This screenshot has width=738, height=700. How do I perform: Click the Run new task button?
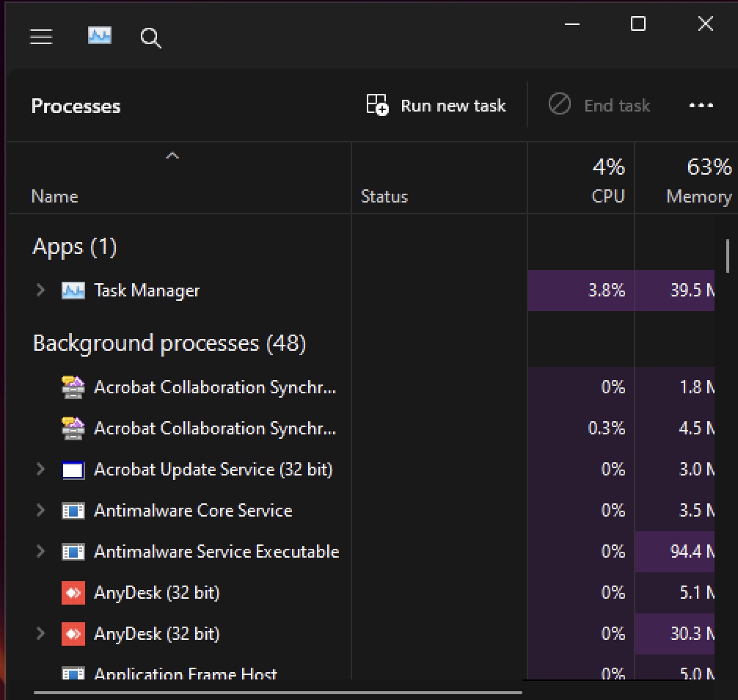tap(436, 106)
